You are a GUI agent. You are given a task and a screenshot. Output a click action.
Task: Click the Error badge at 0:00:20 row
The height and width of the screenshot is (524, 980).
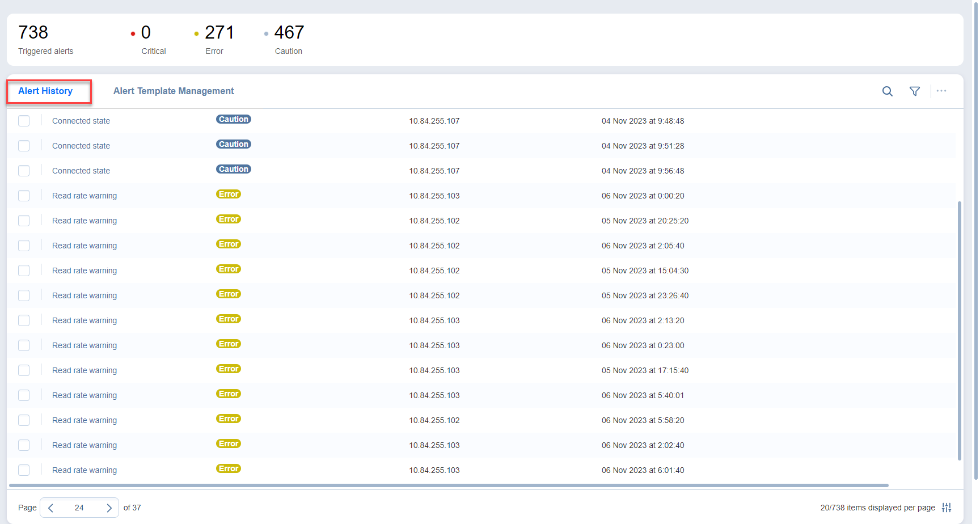coord(229,195)
